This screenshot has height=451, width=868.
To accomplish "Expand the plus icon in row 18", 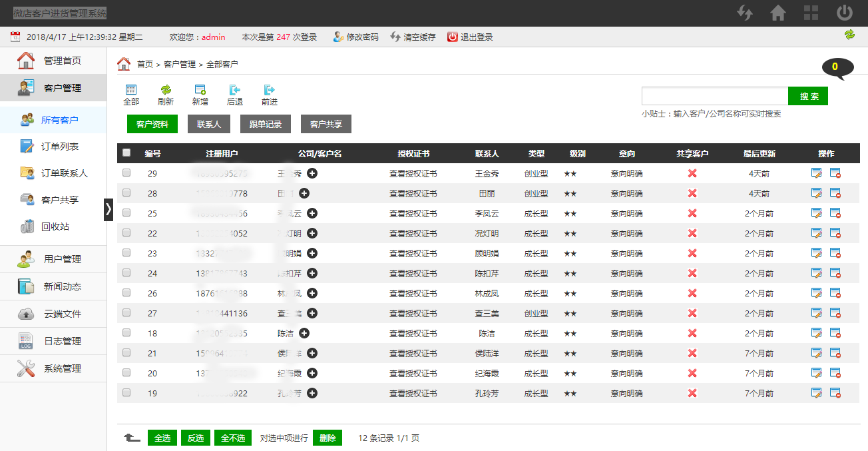I will (x=304, y=333).
